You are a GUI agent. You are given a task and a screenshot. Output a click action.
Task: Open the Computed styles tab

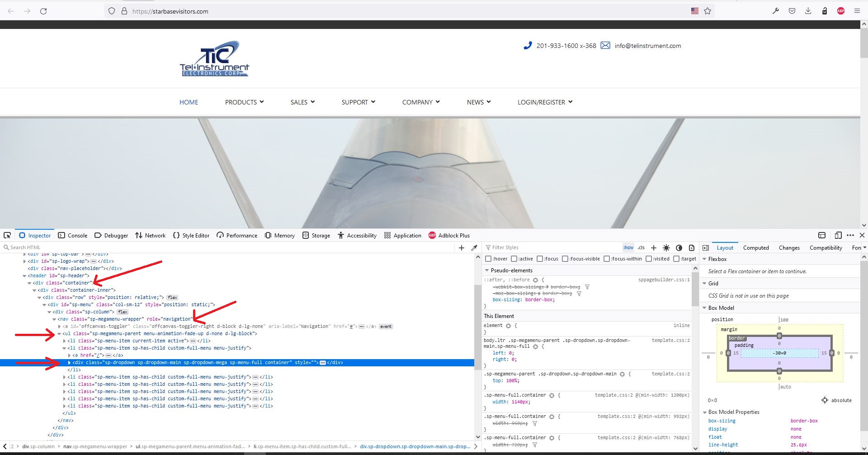755,248
